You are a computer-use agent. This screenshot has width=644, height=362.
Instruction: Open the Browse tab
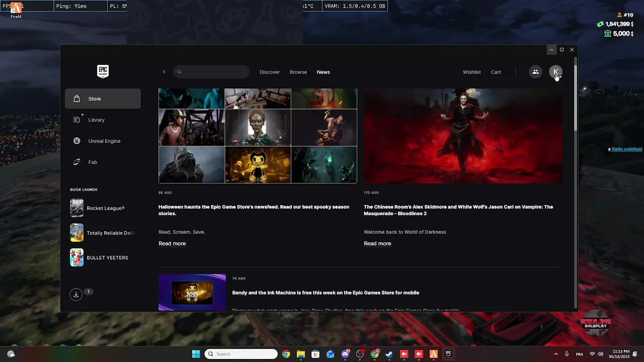click(298, 72)
